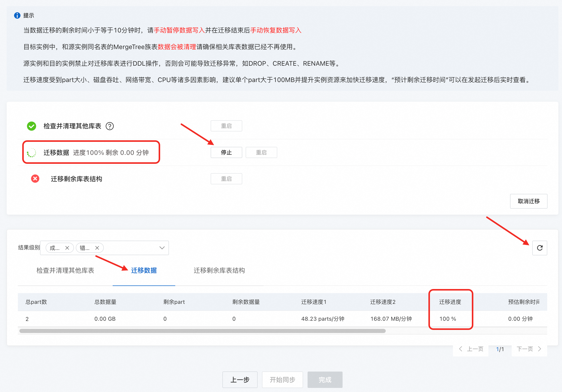Click the refresh icon button above the table
Screen dimensions: 562x392
[540, 248]
